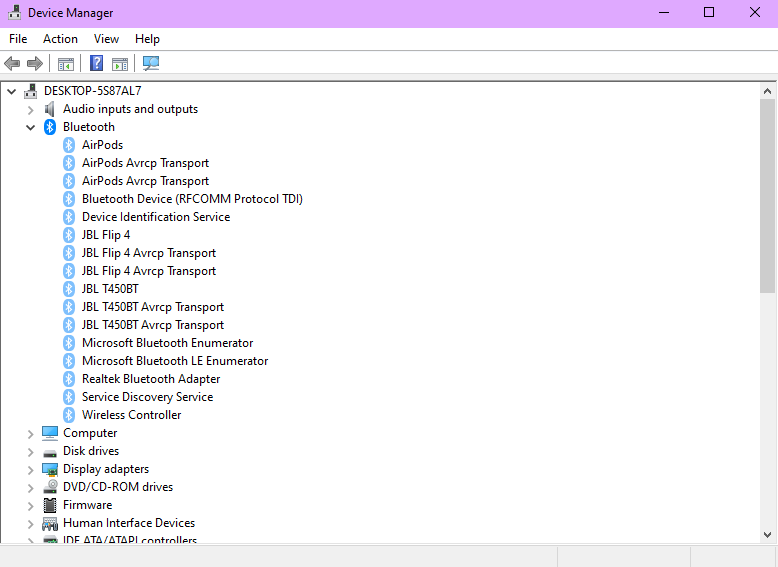The height and width of the screenshot is (567, 778).
Task: Select the JBL Flip 4 label
Action: [106, 235]
